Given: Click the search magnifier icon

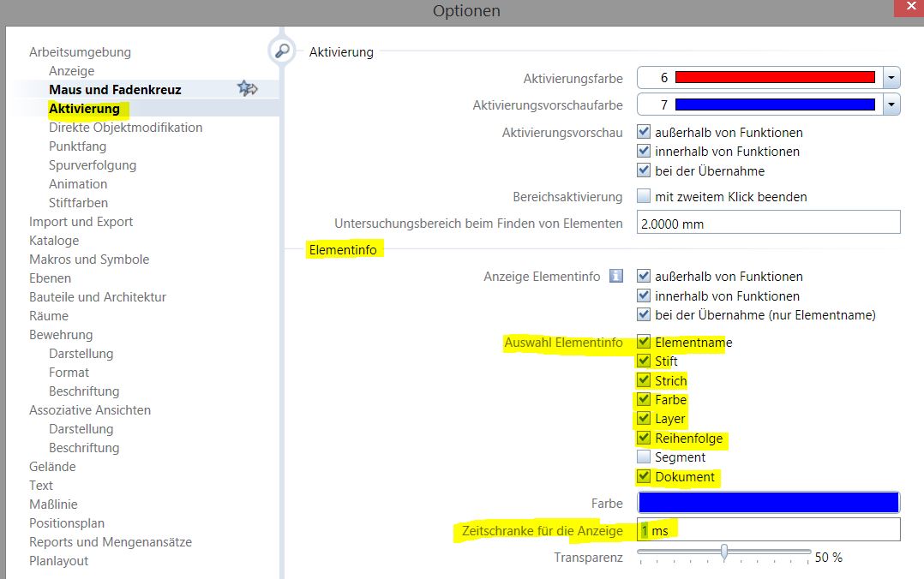Looking at the screenshot, I should [281, 51].
